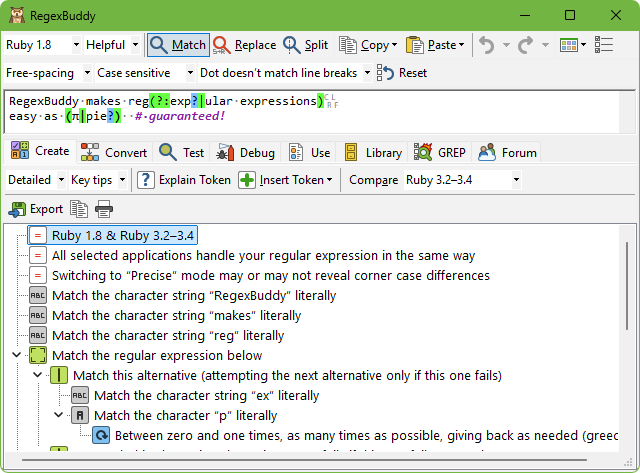Open the Undo history dropdown
Screen dimensions: 640x473
coord(506,45)
